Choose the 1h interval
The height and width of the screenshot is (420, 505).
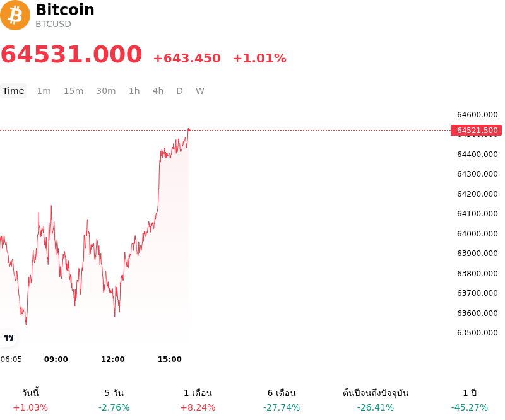point(134,91)
